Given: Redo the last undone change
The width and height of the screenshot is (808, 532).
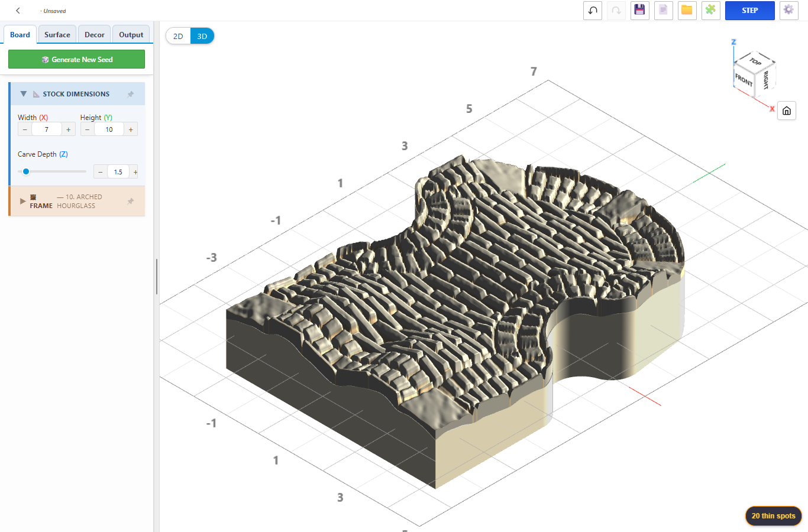Looking at the screenshot, I should [616, 11].
